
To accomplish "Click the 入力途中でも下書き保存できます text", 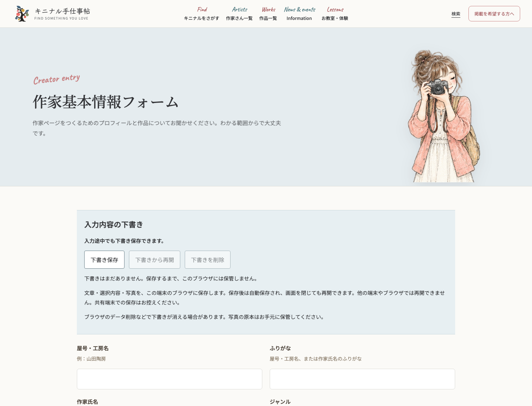I will tap(125, 241).
